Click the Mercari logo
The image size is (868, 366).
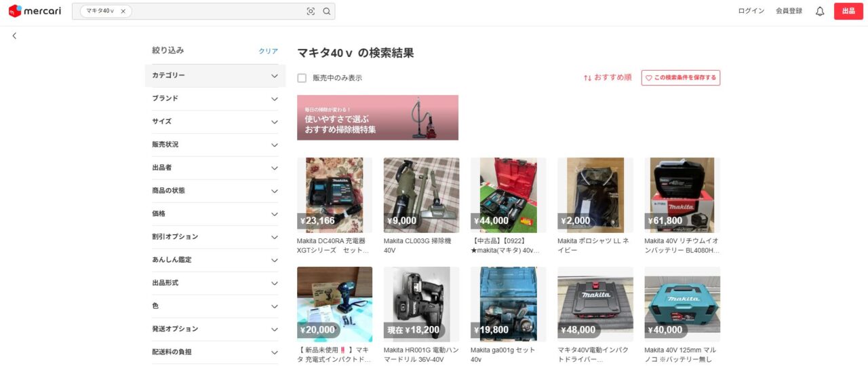point(35,11)
